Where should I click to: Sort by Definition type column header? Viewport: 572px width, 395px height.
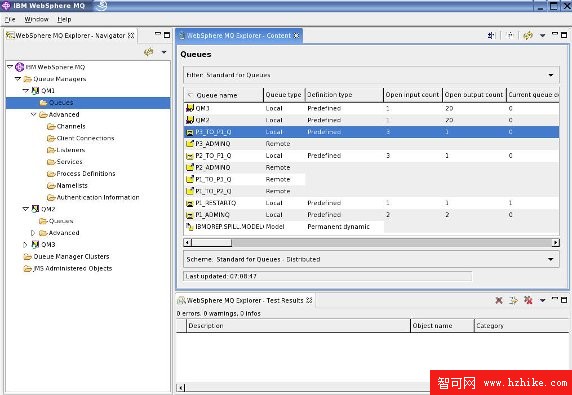point(344,95)
